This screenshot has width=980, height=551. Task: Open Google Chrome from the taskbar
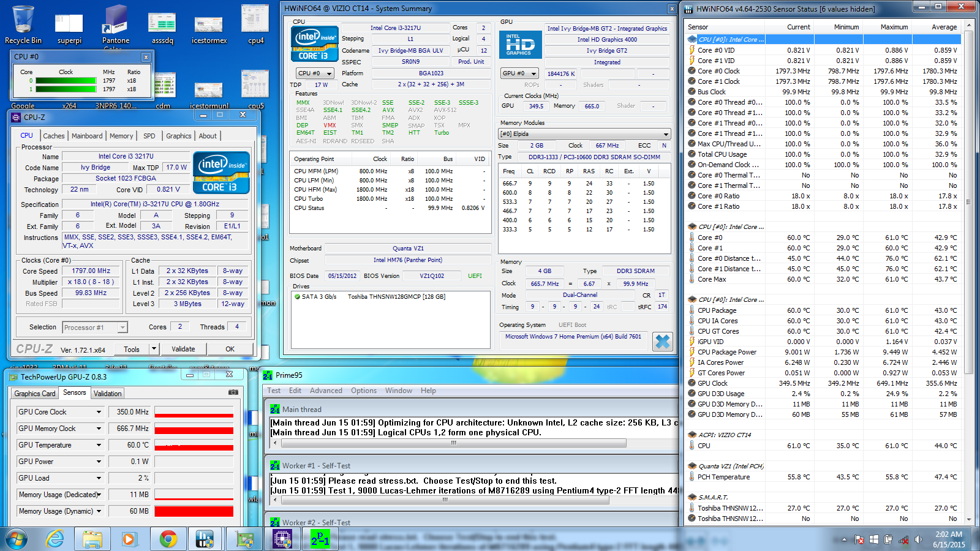pyautogui.click(x=168, y=539)
